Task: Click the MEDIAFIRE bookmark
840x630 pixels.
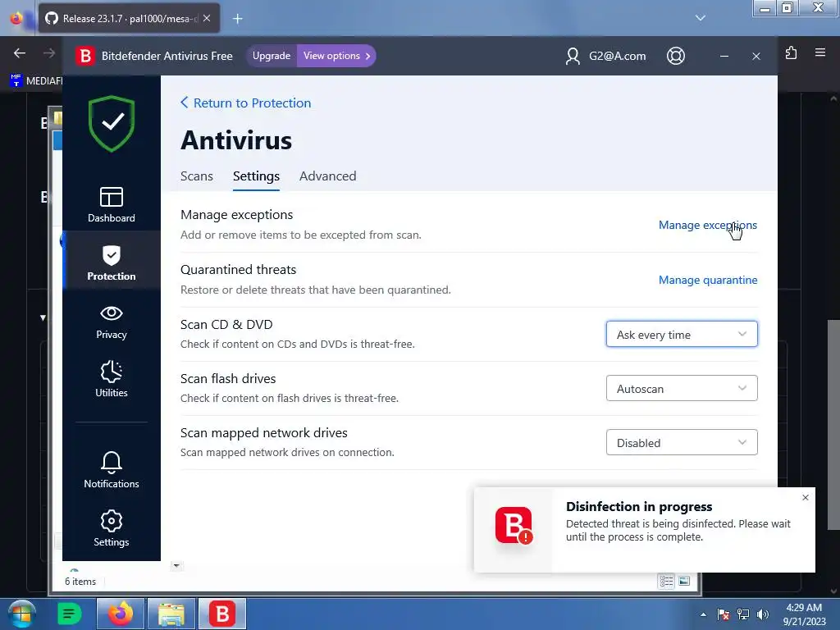Action: coord(36,81)
